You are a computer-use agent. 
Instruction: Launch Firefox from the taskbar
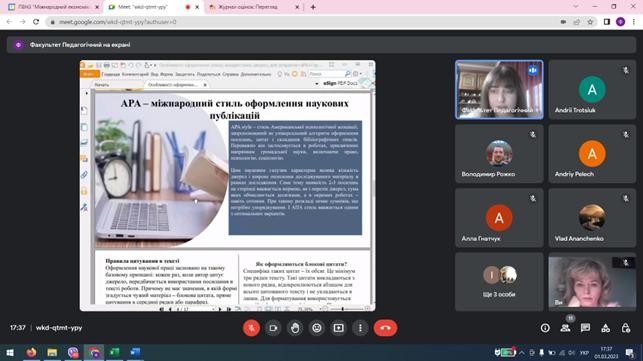pos(31,352)
